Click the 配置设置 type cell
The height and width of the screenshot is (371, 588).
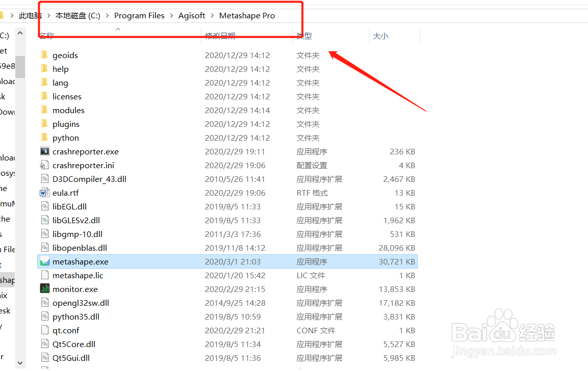pyautogui.click(x=312, y=166)
